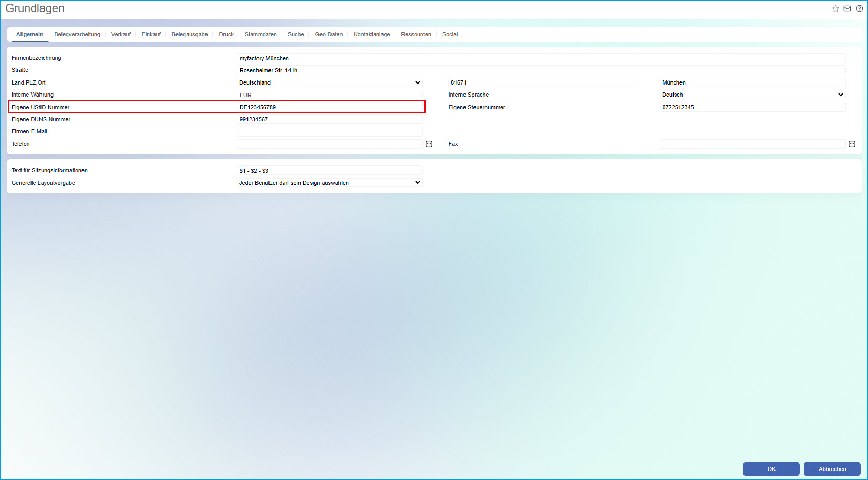The height and width of the screenshot is (480, 868).
Task: Click the Abbrechen button
Action: pyautogui.click(x=832, y=469)
